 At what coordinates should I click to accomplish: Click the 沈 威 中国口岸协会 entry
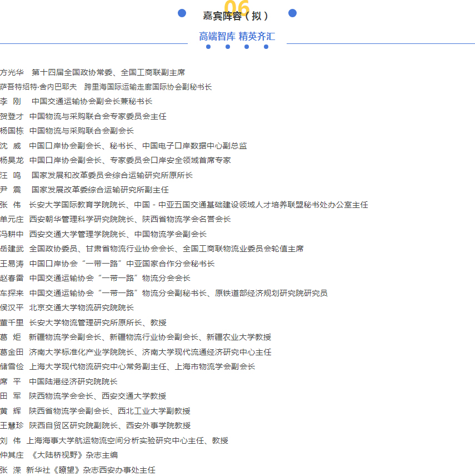click(123, 146)
